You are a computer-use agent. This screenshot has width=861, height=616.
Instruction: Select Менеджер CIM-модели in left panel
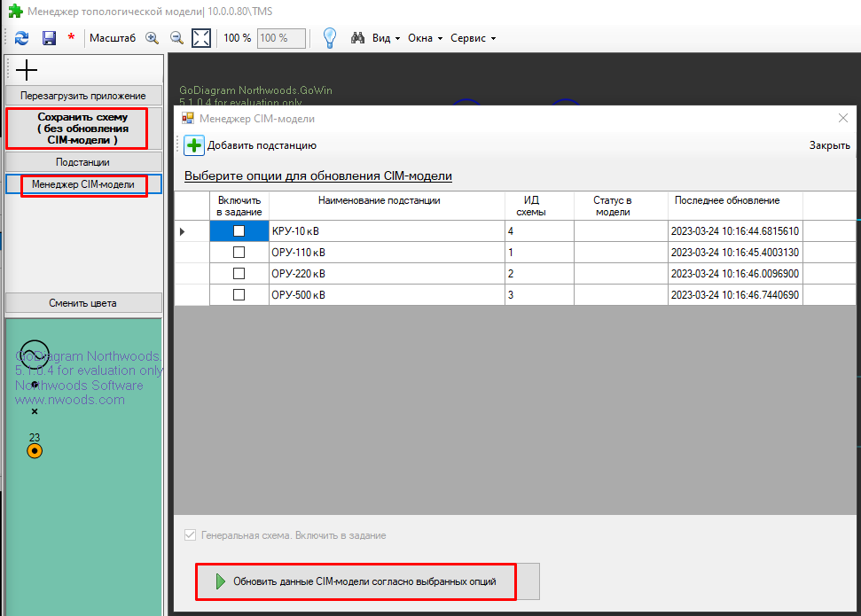(83, 184)
